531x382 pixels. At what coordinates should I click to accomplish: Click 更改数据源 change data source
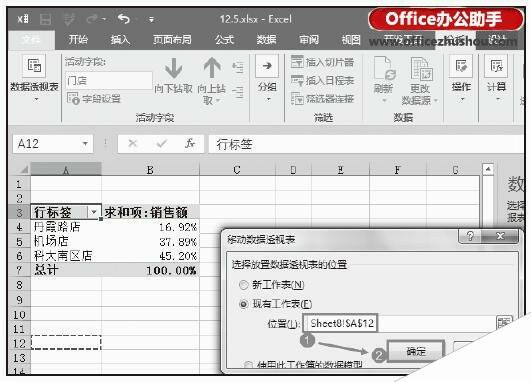click(420, 81)
